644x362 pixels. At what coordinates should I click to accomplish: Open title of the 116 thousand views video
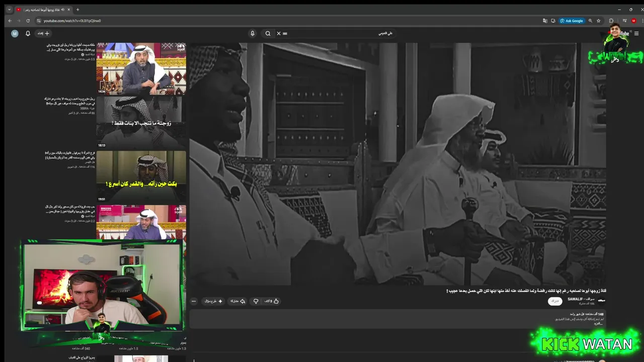[70, 155]
